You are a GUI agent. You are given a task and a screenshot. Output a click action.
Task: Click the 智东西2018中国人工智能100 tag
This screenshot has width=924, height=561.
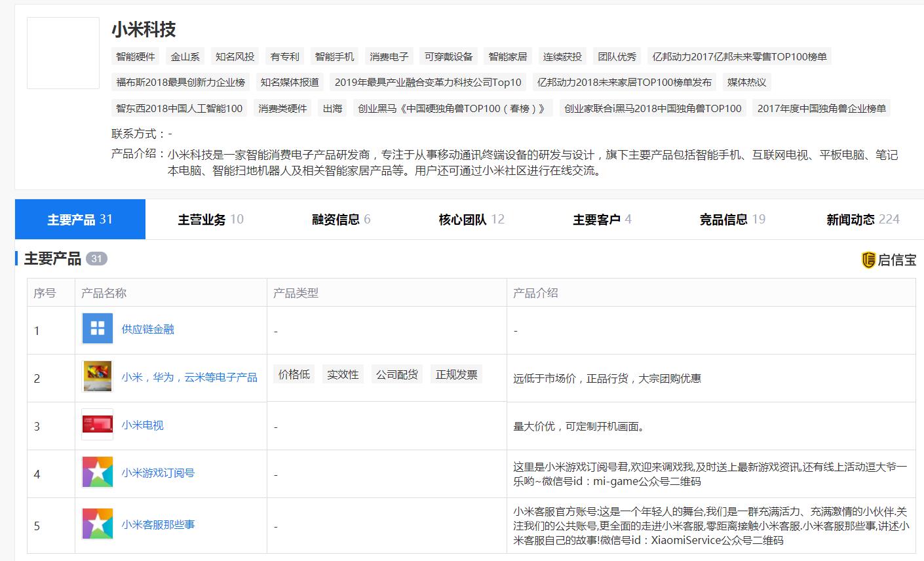tap(180, 108)
